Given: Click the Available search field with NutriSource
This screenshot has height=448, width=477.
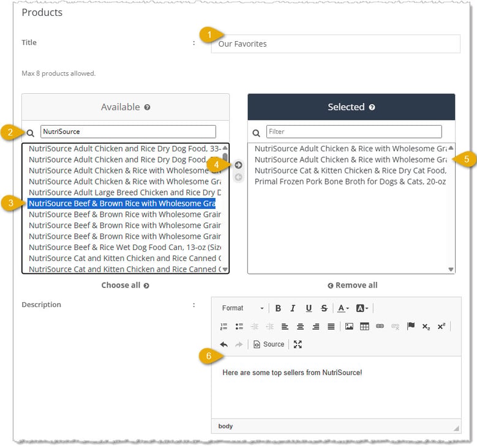Looking at the screenshot, I should click(128, 132).
